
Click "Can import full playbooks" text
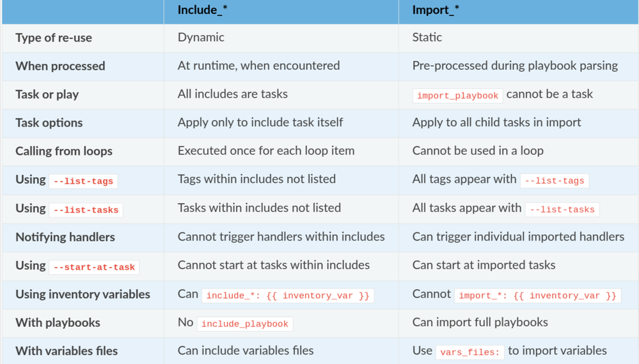click(x=480, y=322)
